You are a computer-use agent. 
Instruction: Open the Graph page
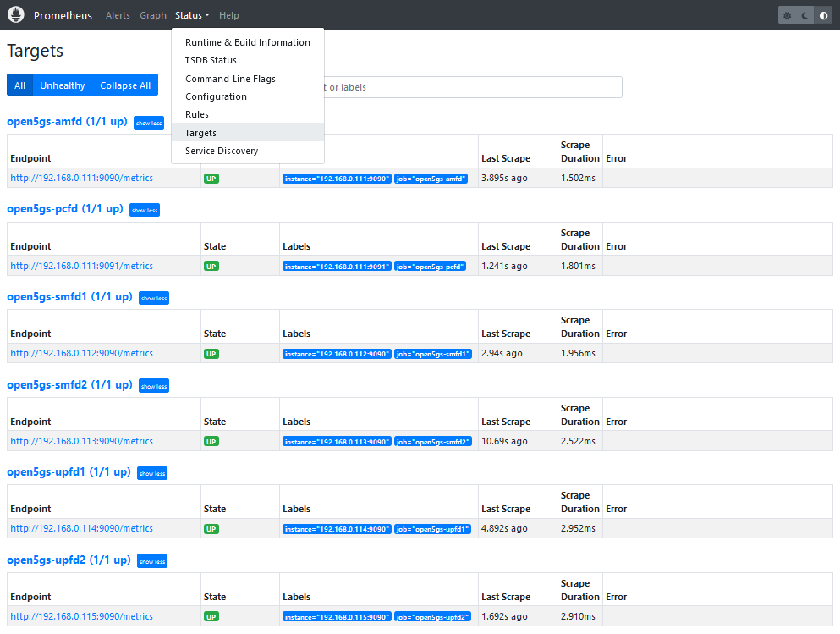tap(153, 15)
